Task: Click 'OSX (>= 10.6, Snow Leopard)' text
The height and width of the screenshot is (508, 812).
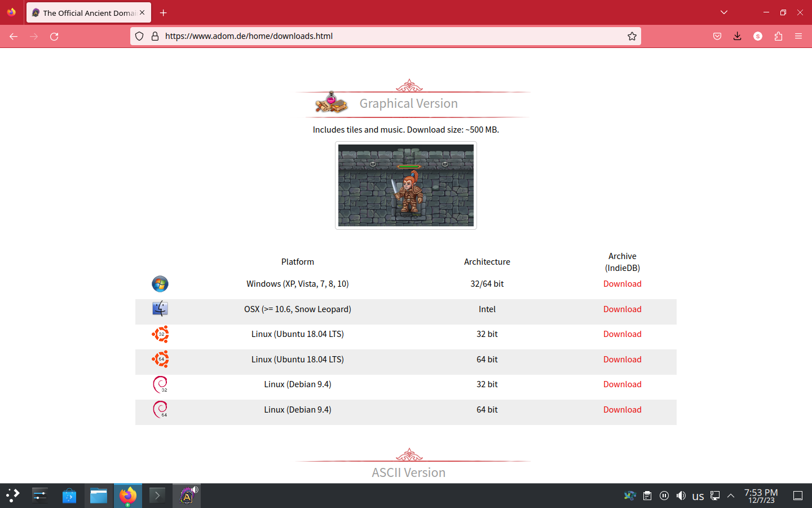Action: click(x=298, y=309)
